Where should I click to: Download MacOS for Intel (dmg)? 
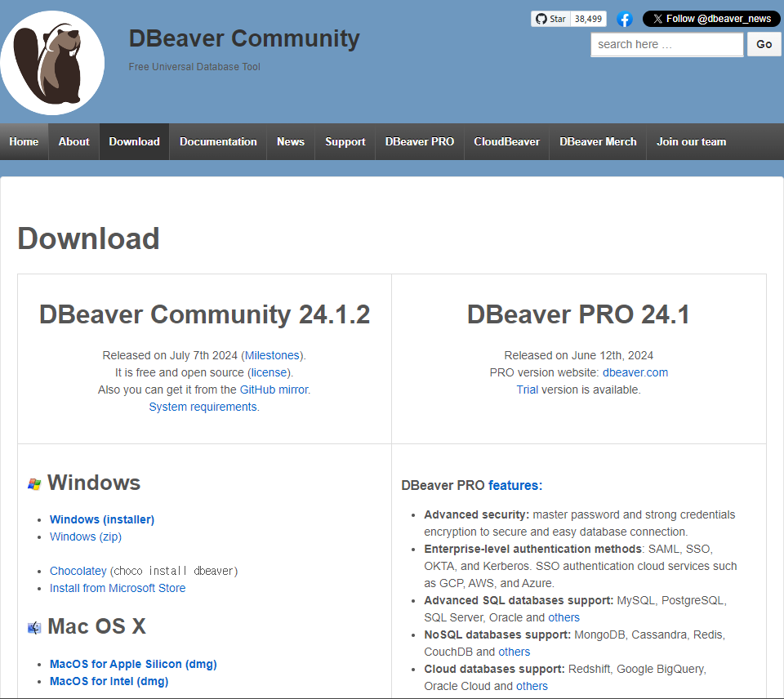point(109,682)
